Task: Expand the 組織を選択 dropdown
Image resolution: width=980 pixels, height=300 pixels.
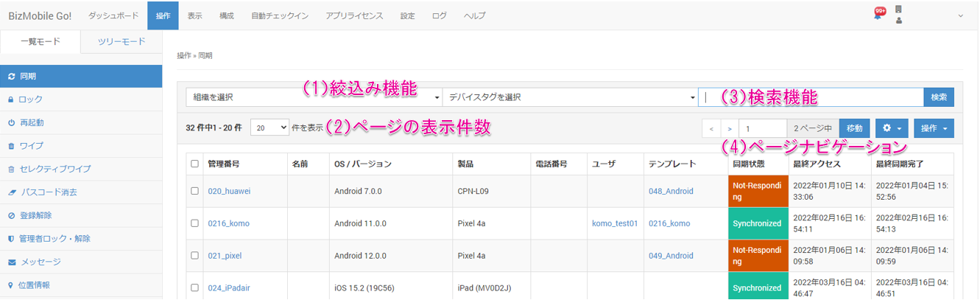Action: (314, 97)
